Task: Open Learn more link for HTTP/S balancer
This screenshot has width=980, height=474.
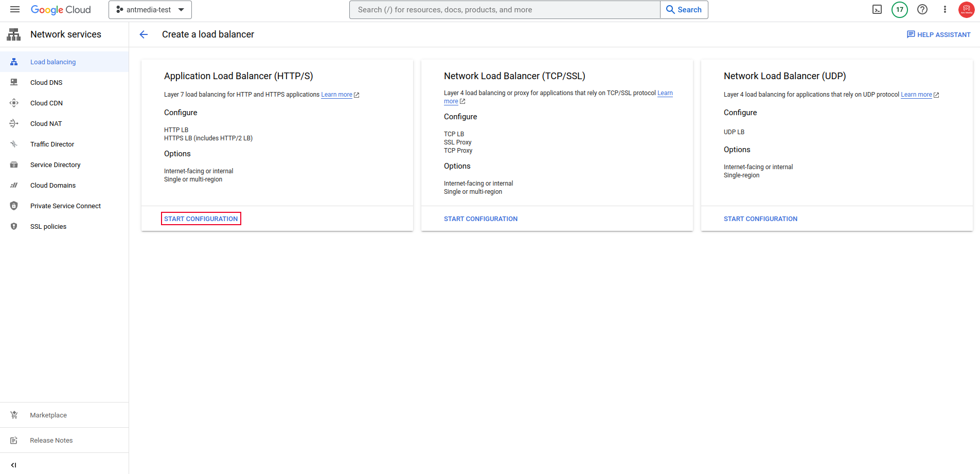Action: (x=337, y=95)
